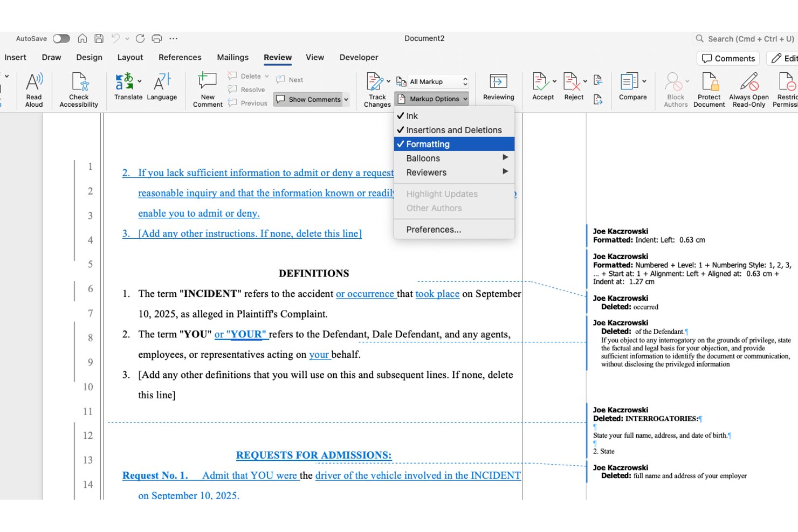Viewport: 798px width, 532px height.
Task: Click the Home icon in title bar
Action: 82,38
